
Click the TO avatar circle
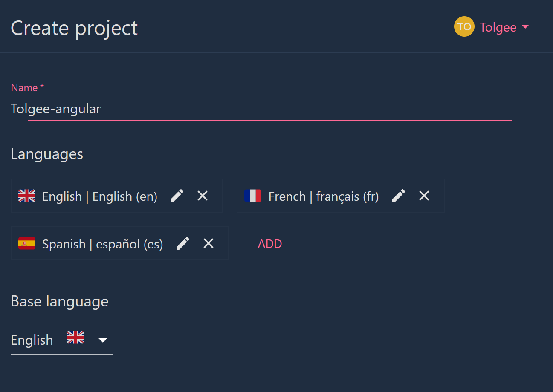pyautogui.click(x=464, y=26)
